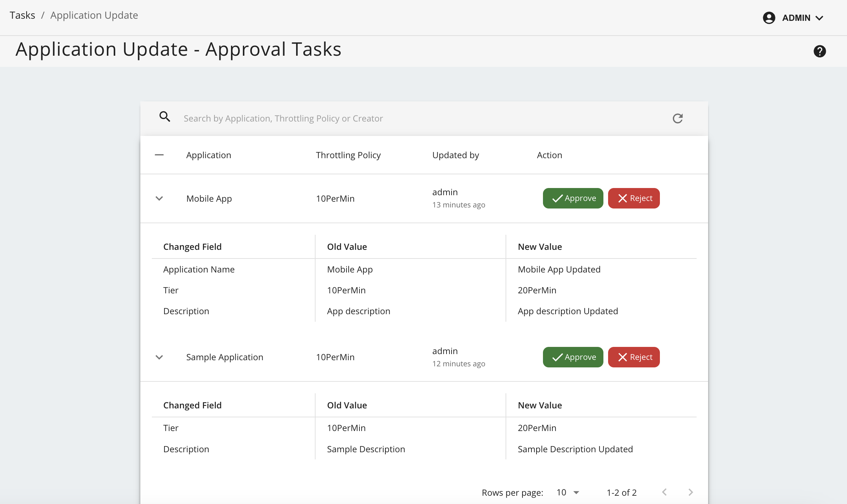The image size is (847, 504).
Task: Go to next page arrow
Action: coord(690,492)
